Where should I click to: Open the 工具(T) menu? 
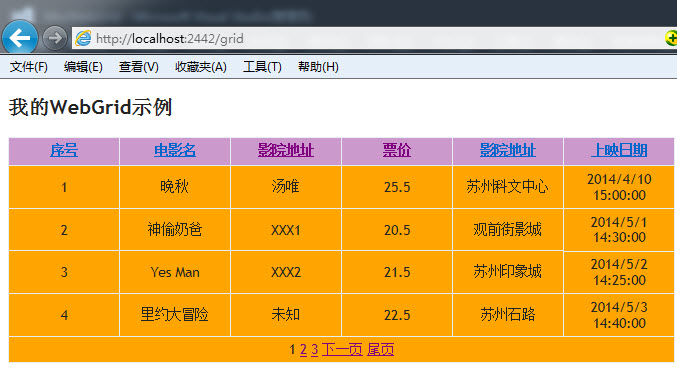point(262,67)
